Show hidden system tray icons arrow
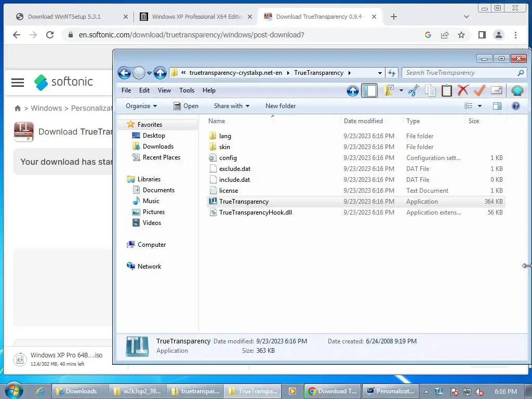The image size is (532, 399). pyautogui.click(x=426, y=392)
